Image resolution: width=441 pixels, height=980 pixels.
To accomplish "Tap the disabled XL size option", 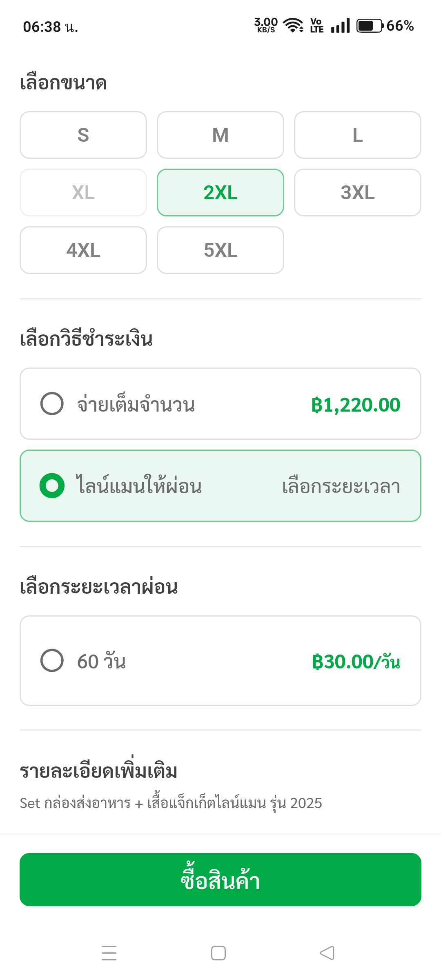I will point(83,193).
